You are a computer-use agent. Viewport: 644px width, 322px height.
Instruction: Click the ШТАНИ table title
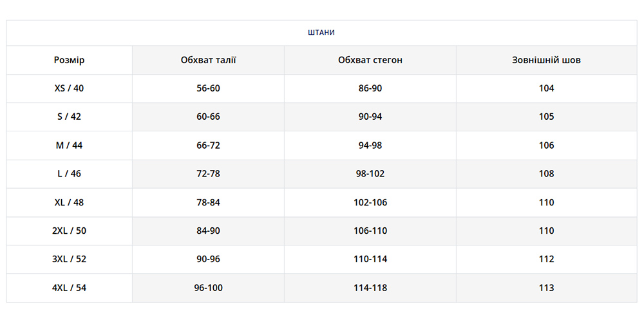click(321, 32)
